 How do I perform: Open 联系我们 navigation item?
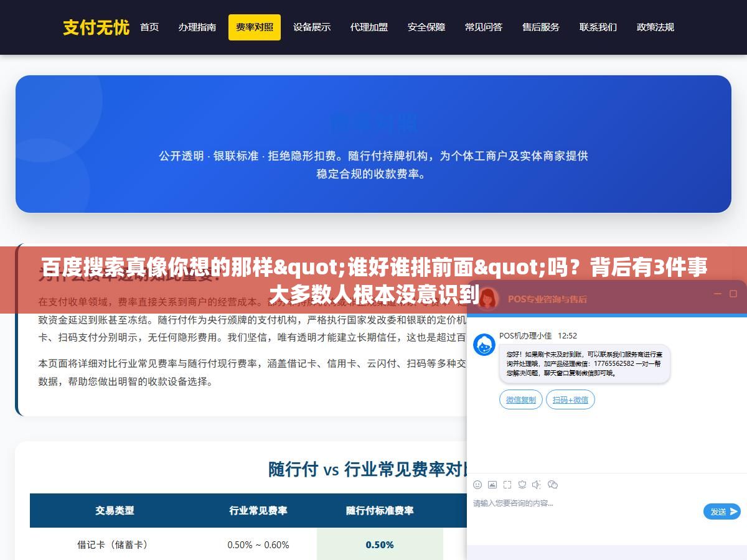click(x=598, y=27)
